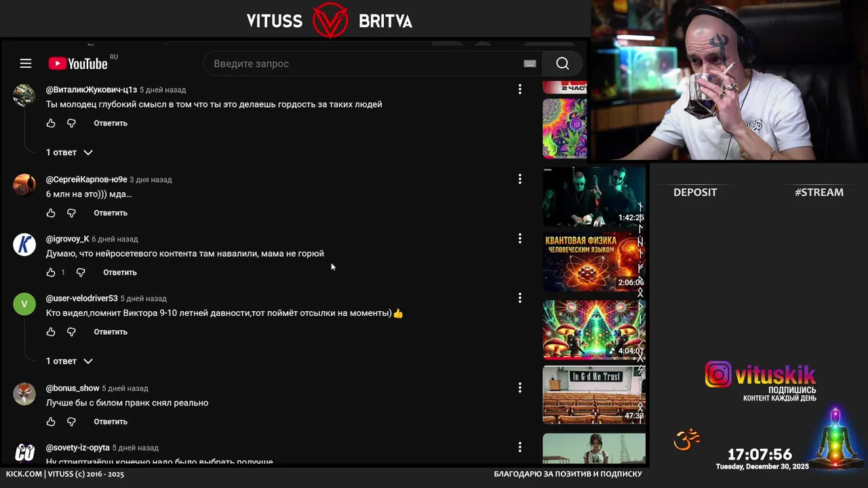This screenshot has height=488, width=868.
Task: Go to the YouTube home logo
Action: click(x=79, y=64)
